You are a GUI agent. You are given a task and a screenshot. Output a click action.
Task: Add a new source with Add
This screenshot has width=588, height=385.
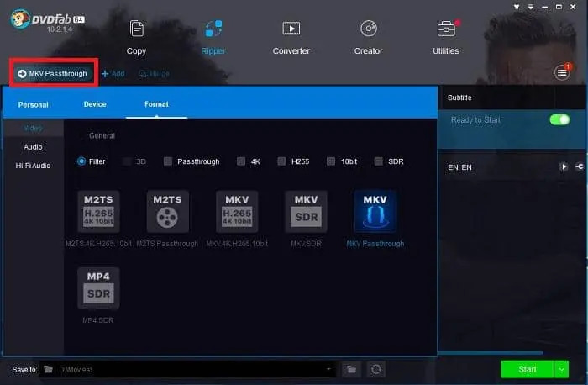click(113, 74)
